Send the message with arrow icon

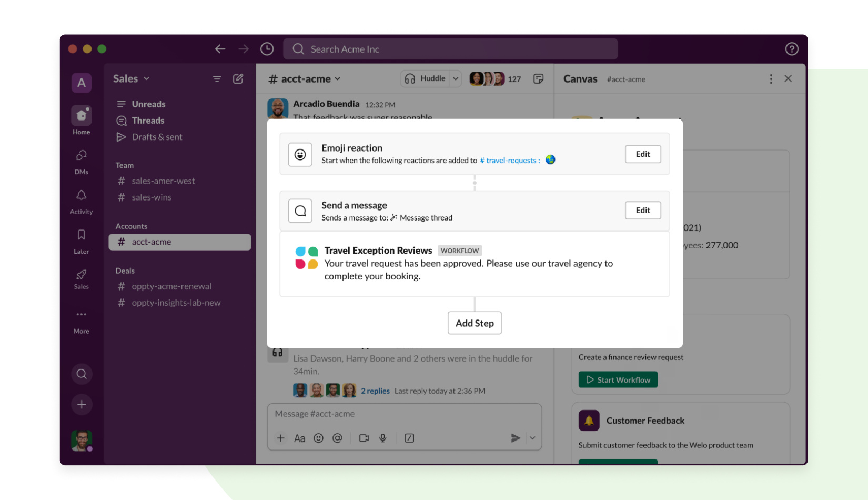(x=516, y=438)
